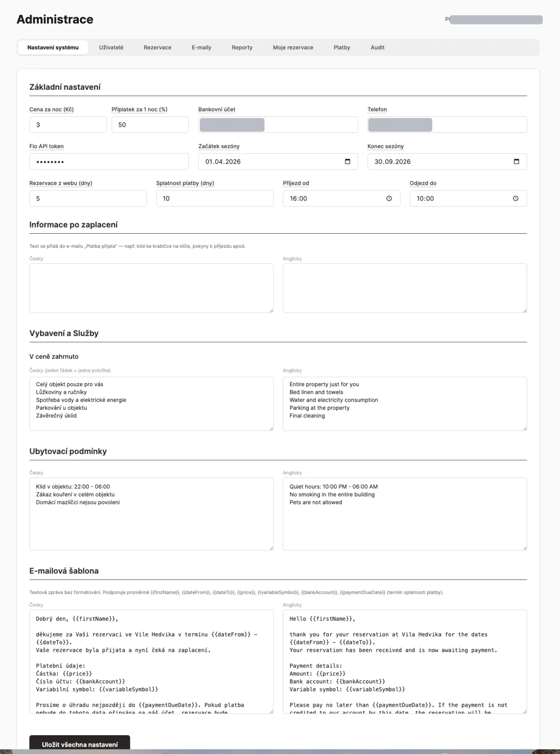This screenshot has width=560, height=754.
Task: Click the Splatnost platby days field
Action: (x=215, y=199)
